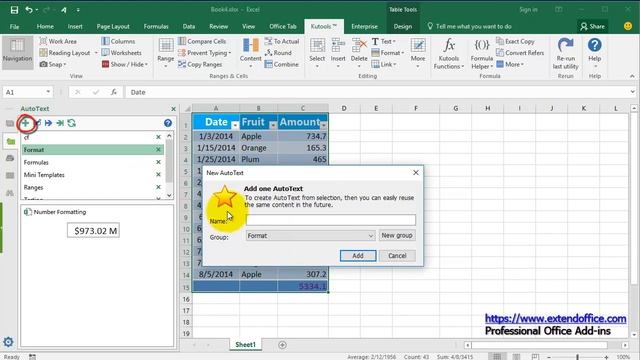The image size is (640, 360).
Task: Open the File menu
Action: (x=14, y=26)
